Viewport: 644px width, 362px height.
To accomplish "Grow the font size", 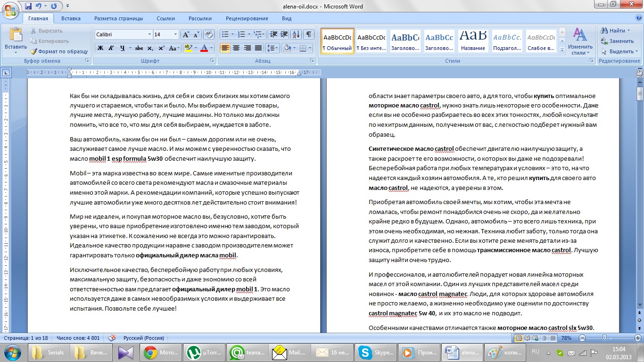I will 186,34.
